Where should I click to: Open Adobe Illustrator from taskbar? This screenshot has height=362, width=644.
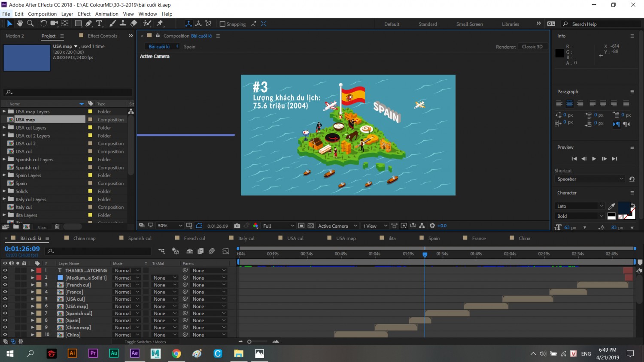(x=72, y=353)
